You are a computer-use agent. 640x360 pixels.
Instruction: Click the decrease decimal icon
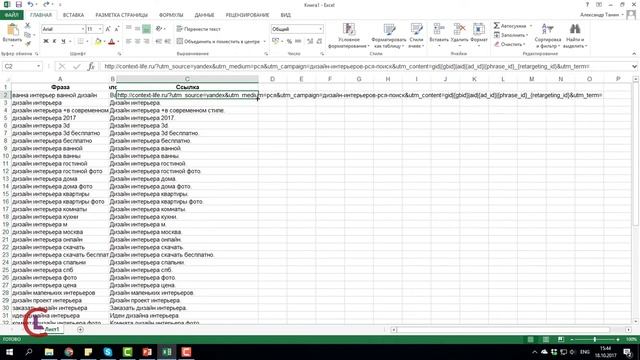pyautogui.click(x=319, y=41)
